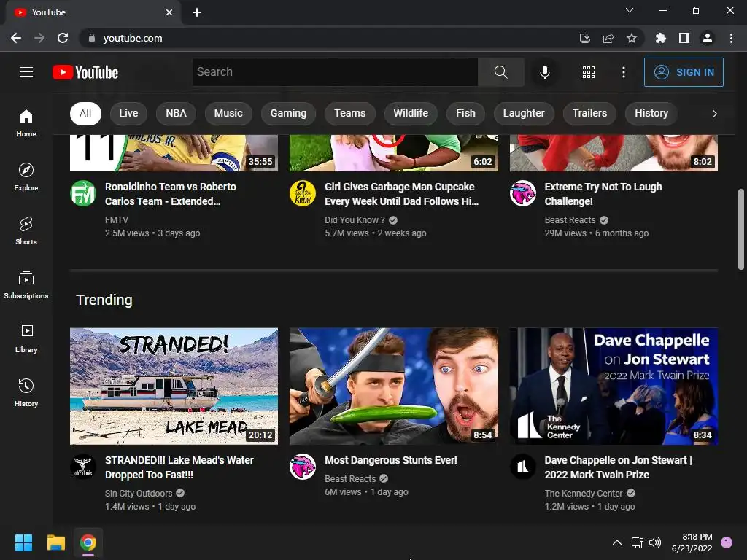Screen dimensions: 747x560
Task: Select the NBA filter chip
Action: point(177,113)
